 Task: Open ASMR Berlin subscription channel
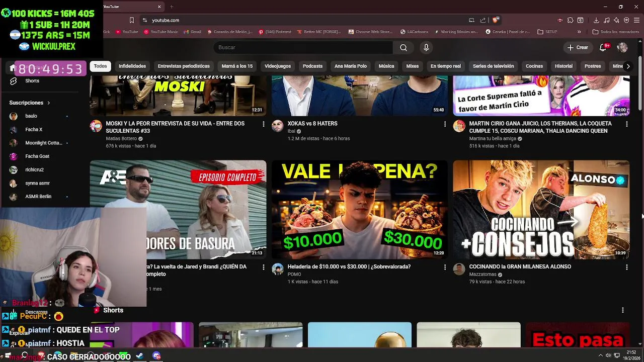pos(38,197)
